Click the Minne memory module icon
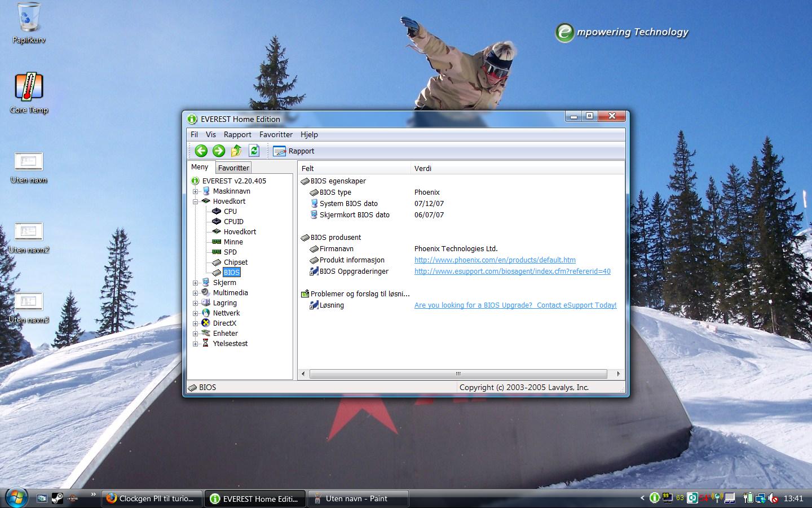This screenshot has width=812, height=508. point(217,242)
